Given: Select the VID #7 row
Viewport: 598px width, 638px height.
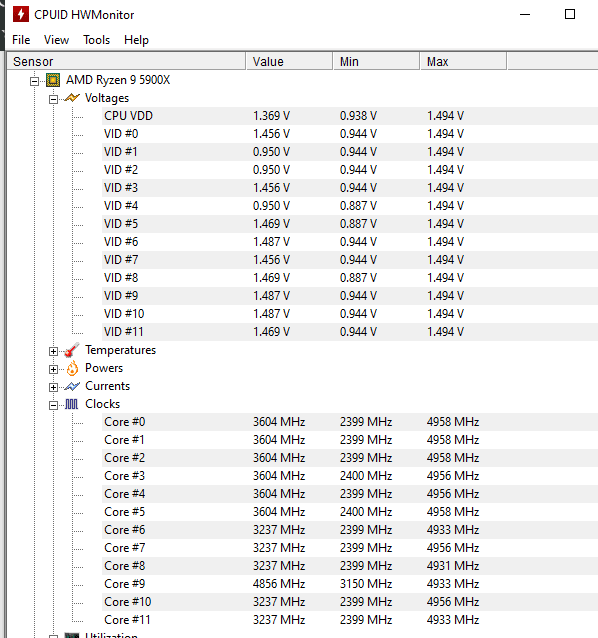Looking at the screenshot, I should tap(350, 260).
